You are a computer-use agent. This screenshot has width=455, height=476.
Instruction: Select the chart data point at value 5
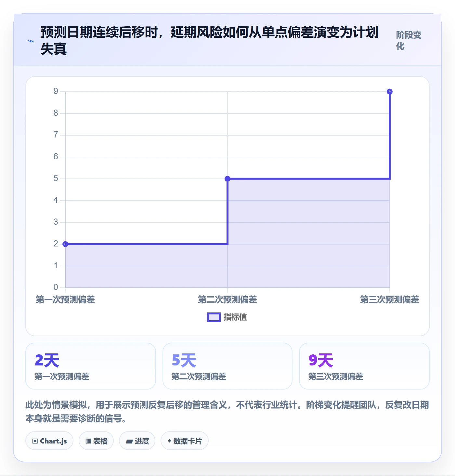(227, 179)
